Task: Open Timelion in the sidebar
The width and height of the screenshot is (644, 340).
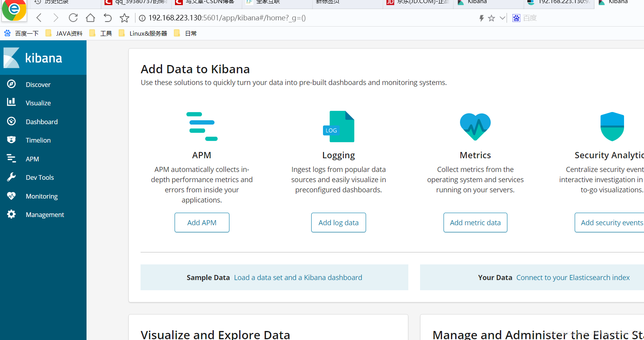Action: coord(38,140)
